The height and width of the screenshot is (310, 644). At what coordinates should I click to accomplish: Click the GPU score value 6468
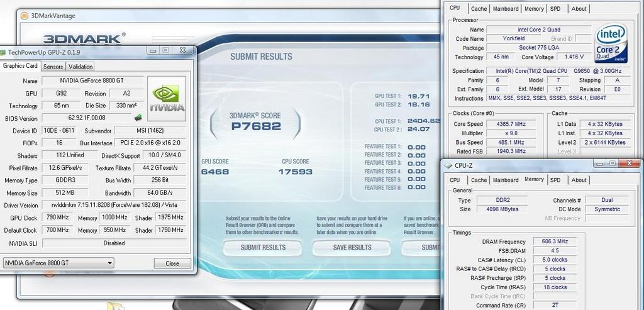coord(215,172)
